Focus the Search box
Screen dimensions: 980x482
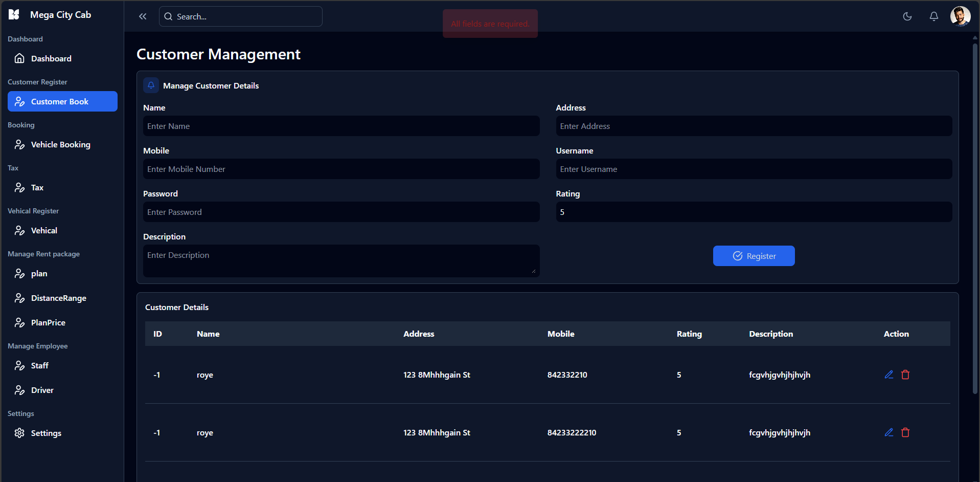[241, 16]
